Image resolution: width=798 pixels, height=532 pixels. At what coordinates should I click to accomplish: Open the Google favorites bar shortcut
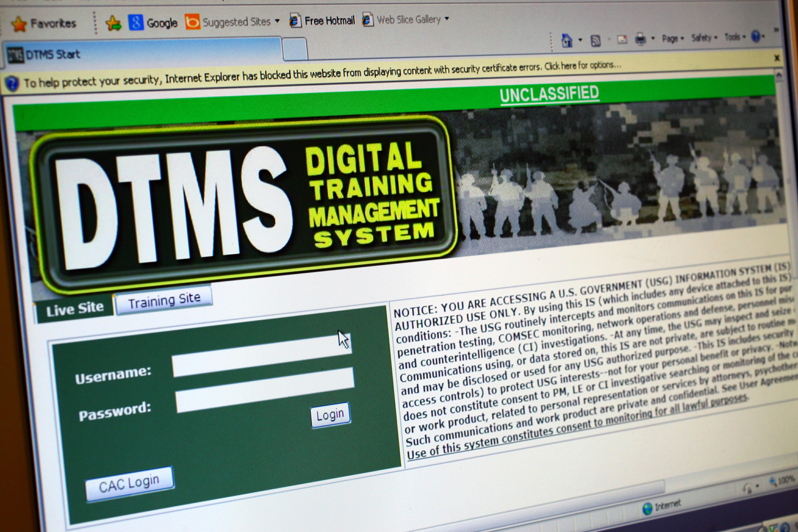(153, 23)
